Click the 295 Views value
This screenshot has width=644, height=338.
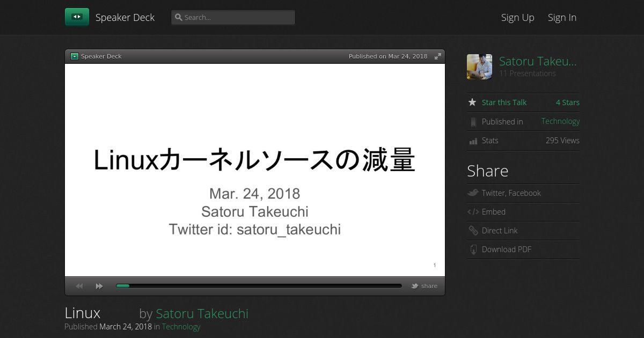click(562, 141)
